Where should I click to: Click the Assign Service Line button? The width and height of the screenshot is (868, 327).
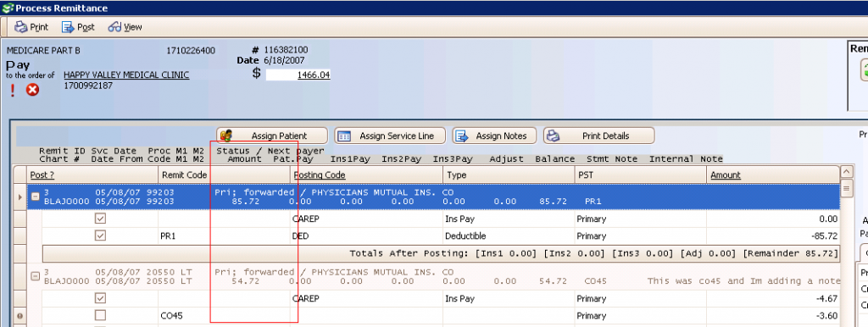(x=390, y=136)
